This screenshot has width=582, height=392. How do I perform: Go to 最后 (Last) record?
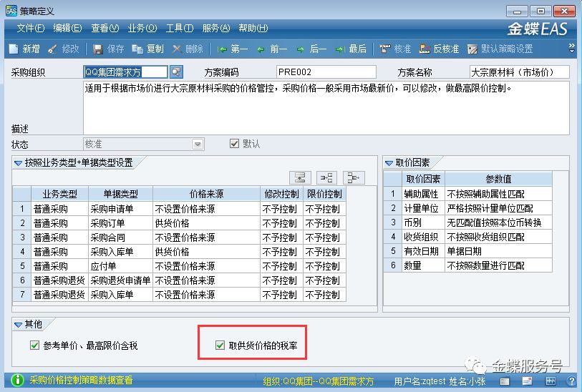pyautogui.click(x=351, y=49)
